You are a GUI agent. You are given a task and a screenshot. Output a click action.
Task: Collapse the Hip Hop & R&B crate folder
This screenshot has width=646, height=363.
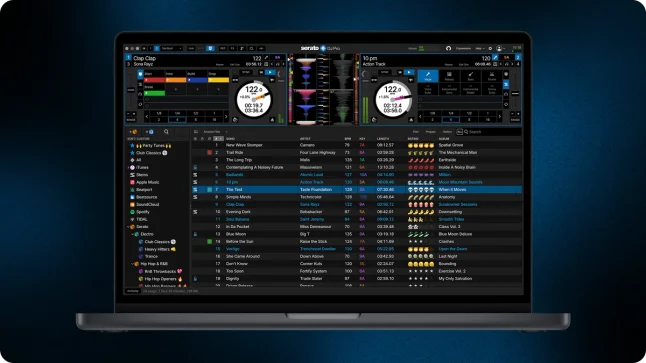(x=133, y=264)
